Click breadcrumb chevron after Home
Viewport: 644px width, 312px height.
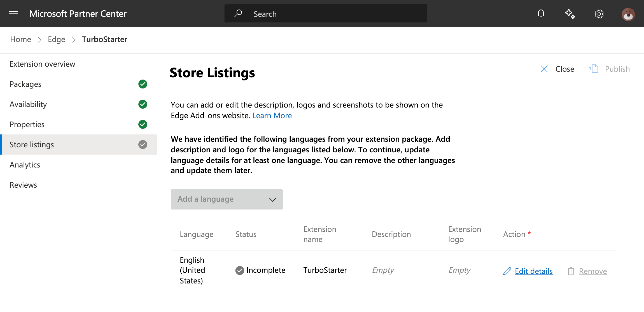click(x=39, y=40)
